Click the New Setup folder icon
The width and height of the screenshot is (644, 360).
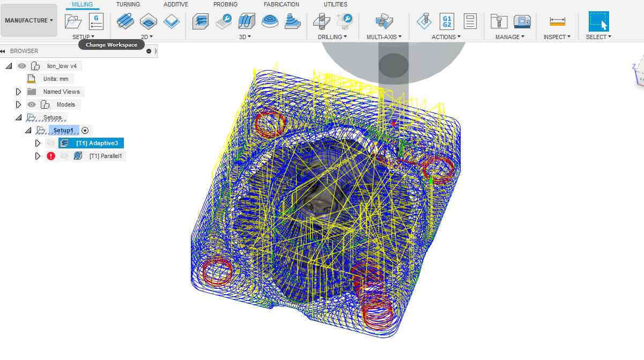[x=73, y=21]
